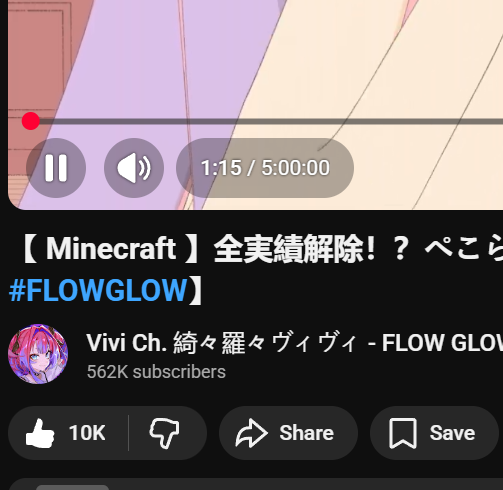This screenshot has height=490, width=503.
Task: Like the video with the thumbs-up icon
Action: tap(40, 433)
